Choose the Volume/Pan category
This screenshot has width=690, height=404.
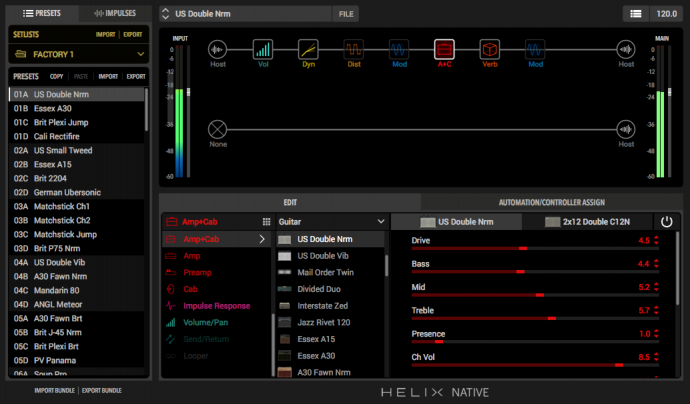click(217, 323)
